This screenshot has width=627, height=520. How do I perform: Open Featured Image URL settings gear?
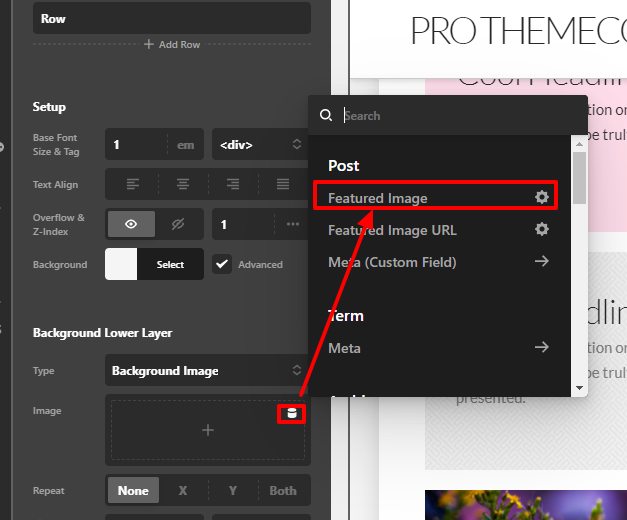pos(542,229)
